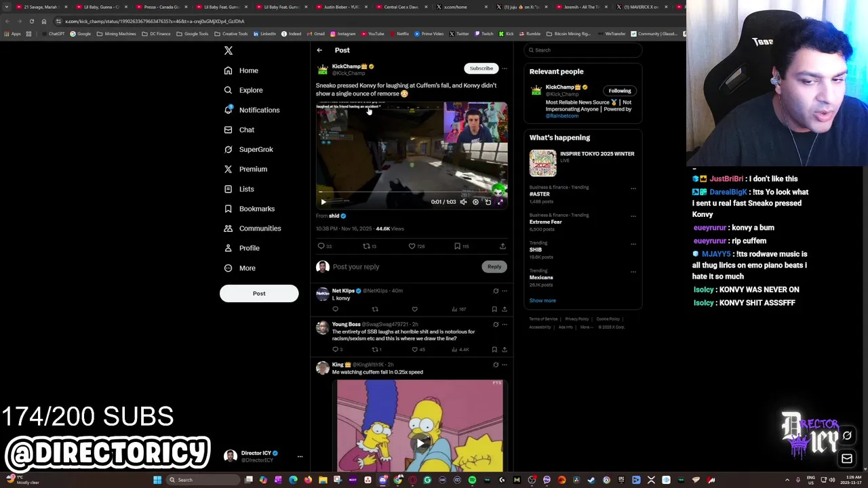Open the YouTube bookmark
868x488 pixels.
(x=372, y=34)
